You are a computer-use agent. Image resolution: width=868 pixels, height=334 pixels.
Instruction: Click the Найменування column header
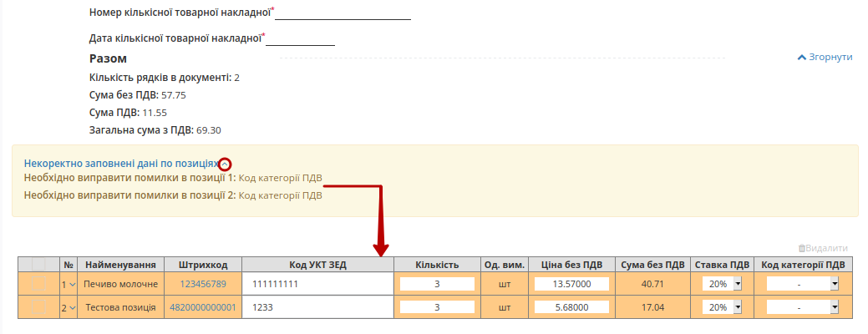[x=120, y=265]
